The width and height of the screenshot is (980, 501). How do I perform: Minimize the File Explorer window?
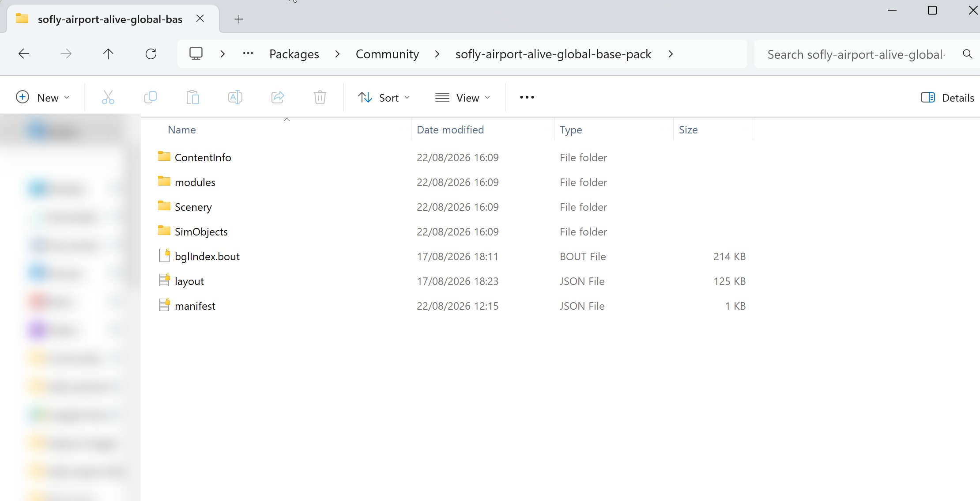point(892,10)
